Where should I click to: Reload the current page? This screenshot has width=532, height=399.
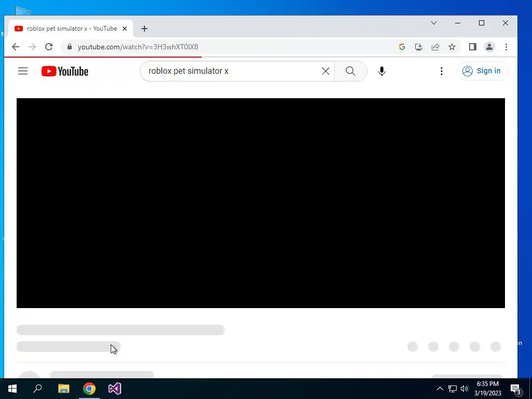click(49, 47)
